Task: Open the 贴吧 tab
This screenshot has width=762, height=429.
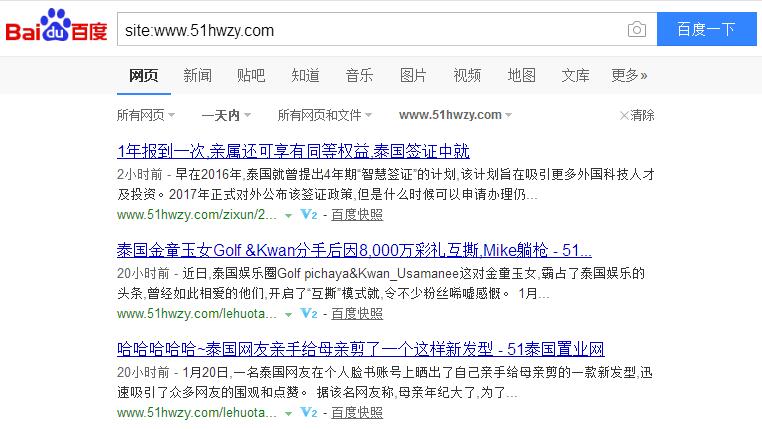Action: [x=251, y=75]
